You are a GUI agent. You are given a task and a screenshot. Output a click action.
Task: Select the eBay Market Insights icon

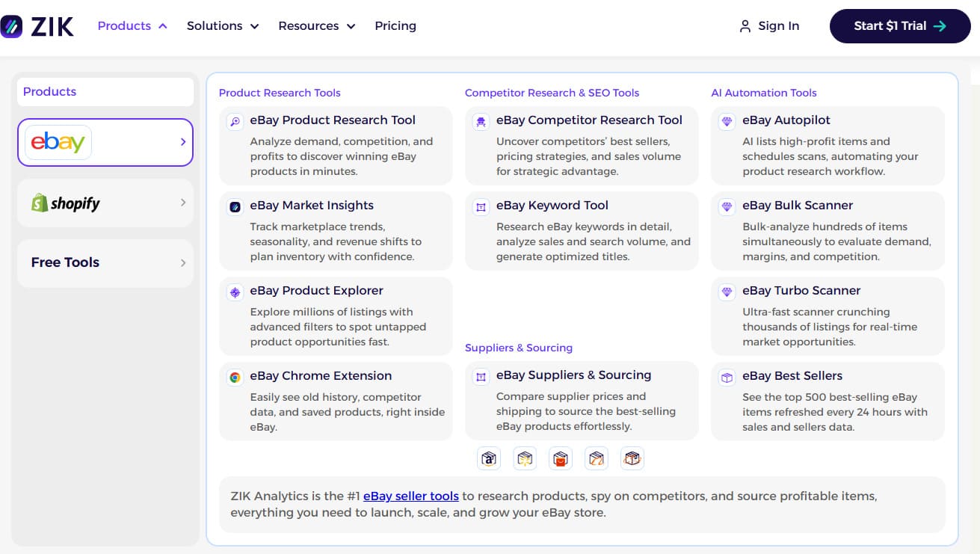pyautogui.click(x=235, y=206)
